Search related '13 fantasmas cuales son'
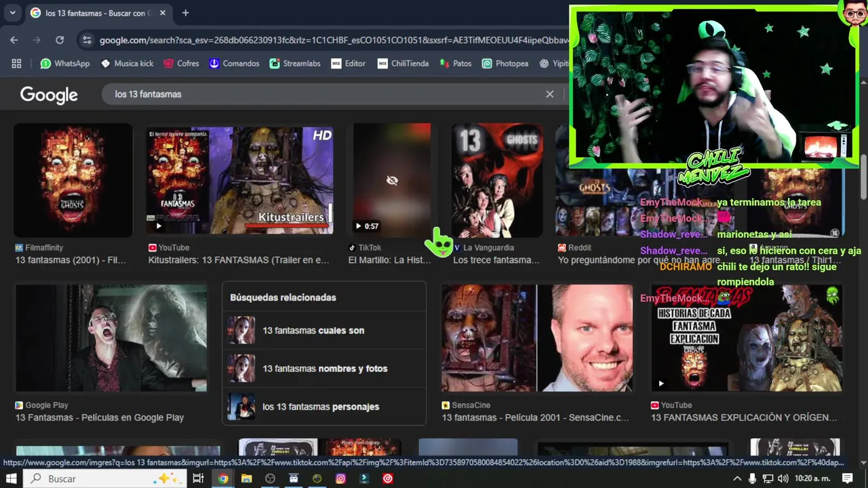 click(x=324, y=330)
